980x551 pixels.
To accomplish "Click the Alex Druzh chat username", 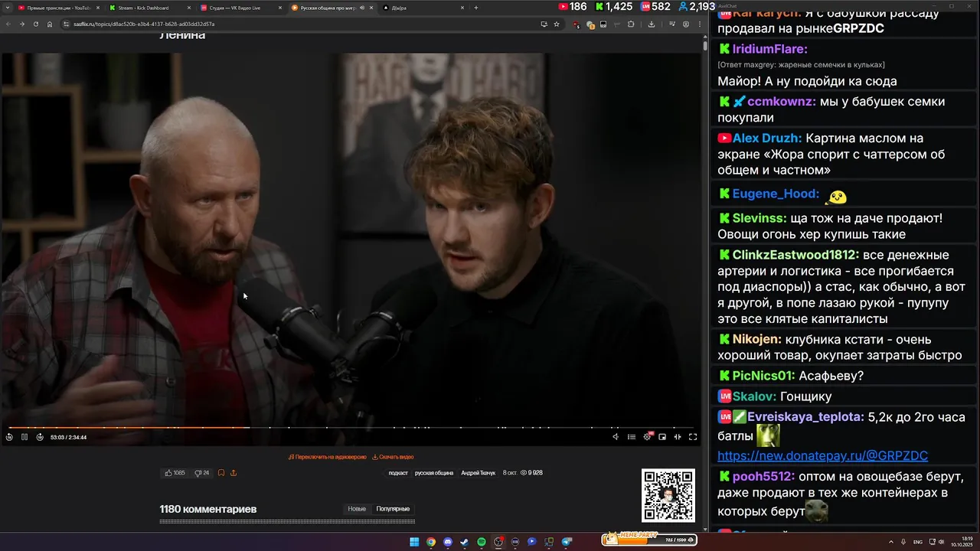I will coord(767,139).
